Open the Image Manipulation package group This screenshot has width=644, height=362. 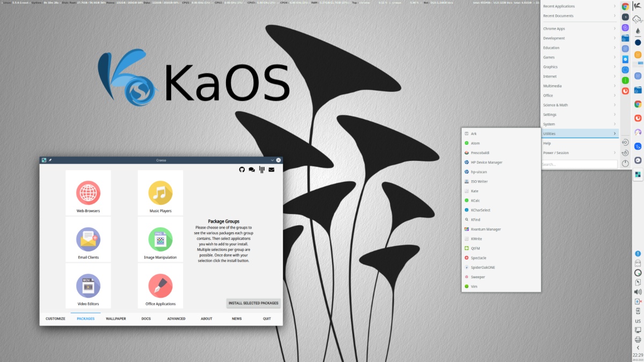point(160,239)
